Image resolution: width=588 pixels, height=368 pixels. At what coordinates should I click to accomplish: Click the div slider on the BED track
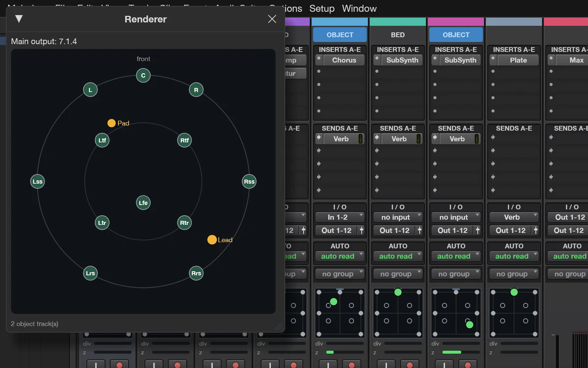[403, 343]
